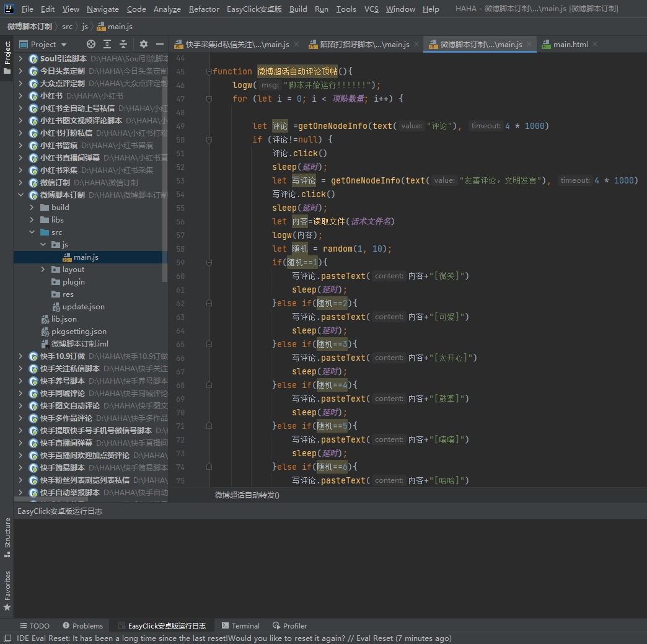Open the TODO tool window

tap(35, 626)
